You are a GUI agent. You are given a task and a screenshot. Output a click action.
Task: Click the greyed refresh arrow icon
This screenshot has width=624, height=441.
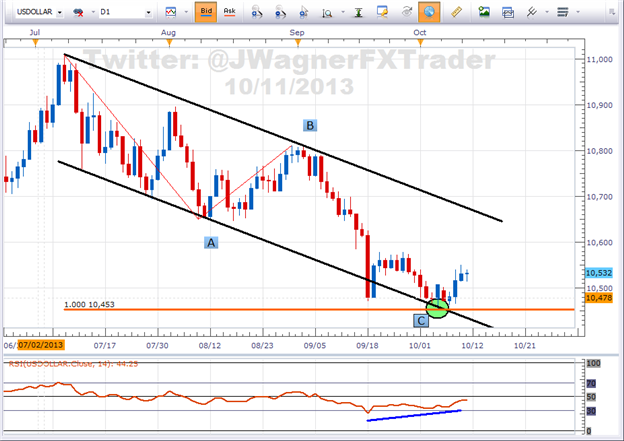tap(406, 12)
